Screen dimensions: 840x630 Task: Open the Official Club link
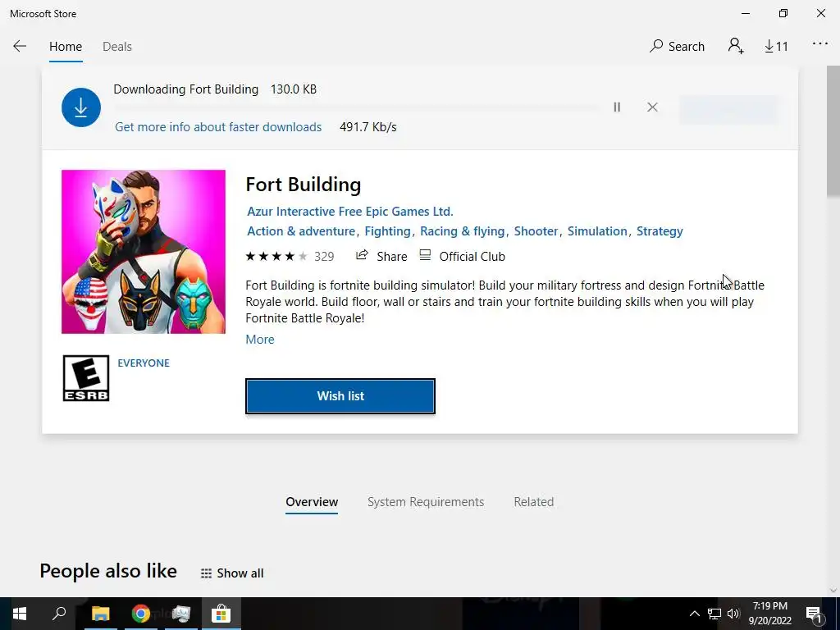[x=462, y=256]
